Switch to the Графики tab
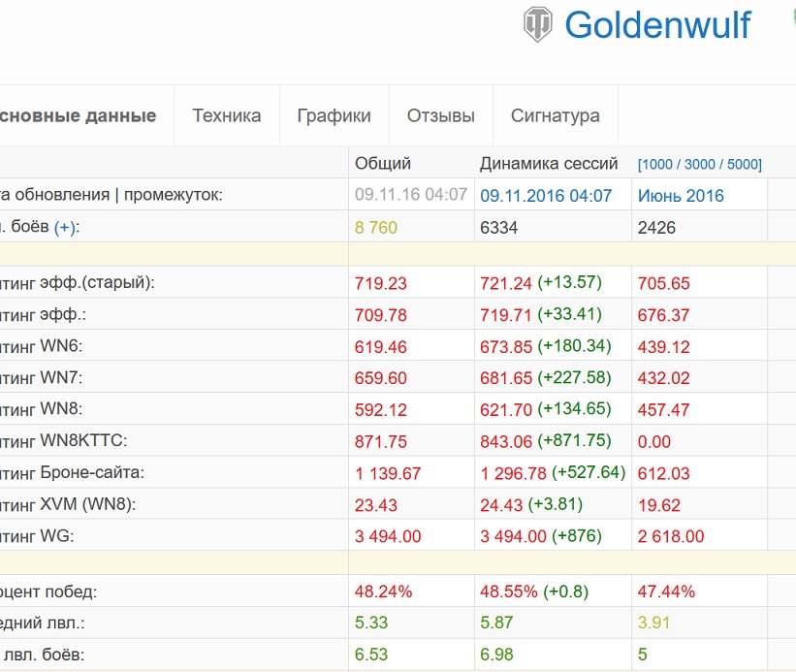 (334, 115)
